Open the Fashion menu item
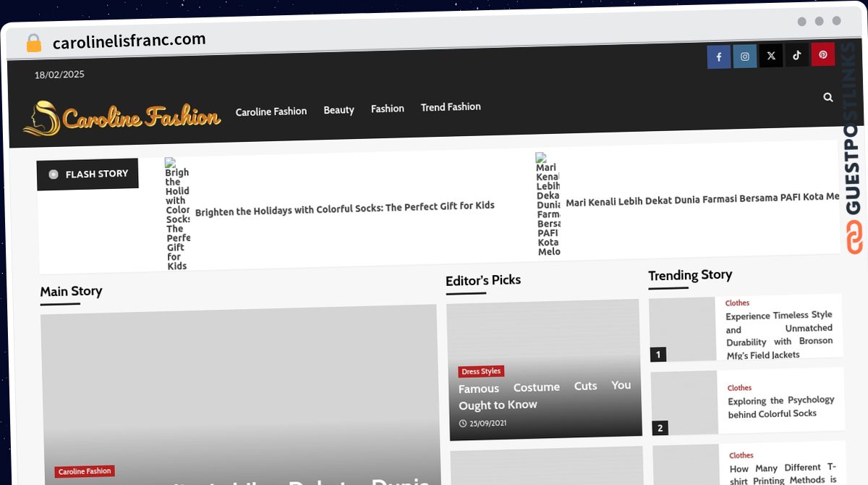Image resolution: width=868 pixels, height=485 pixels. (388, 109)
